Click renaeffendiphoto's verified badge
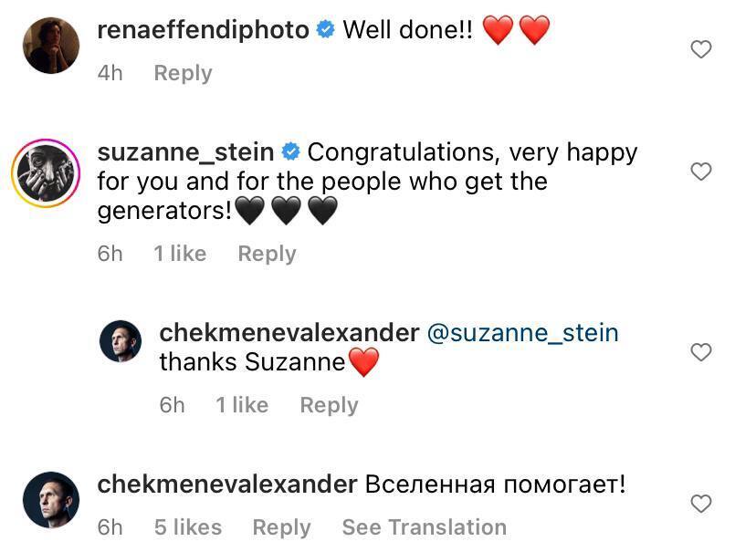The image size is (756, 552). point(325,30)
